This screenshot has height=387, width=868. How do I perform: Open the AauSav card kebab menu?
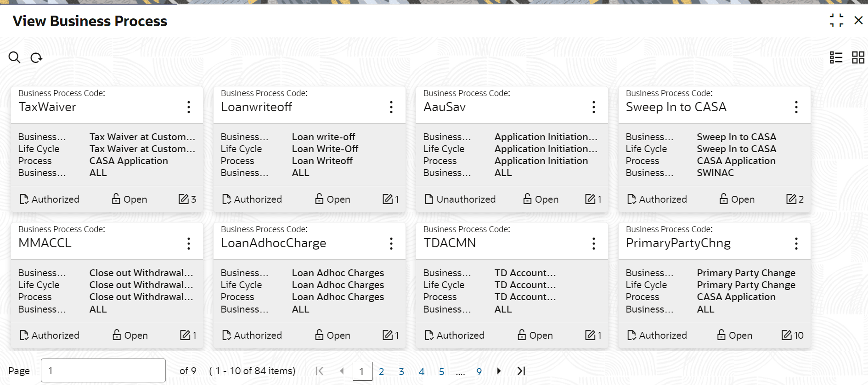point(594,107)
